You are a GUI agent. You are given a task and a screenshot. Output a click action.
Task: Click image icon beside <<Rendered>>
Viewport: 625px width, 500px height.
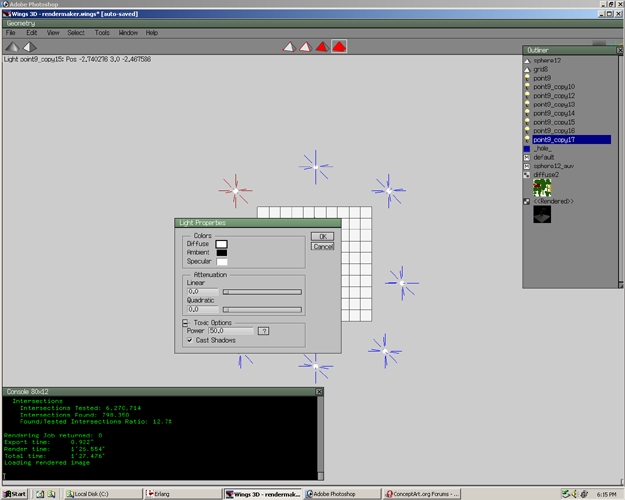point(527,202)
